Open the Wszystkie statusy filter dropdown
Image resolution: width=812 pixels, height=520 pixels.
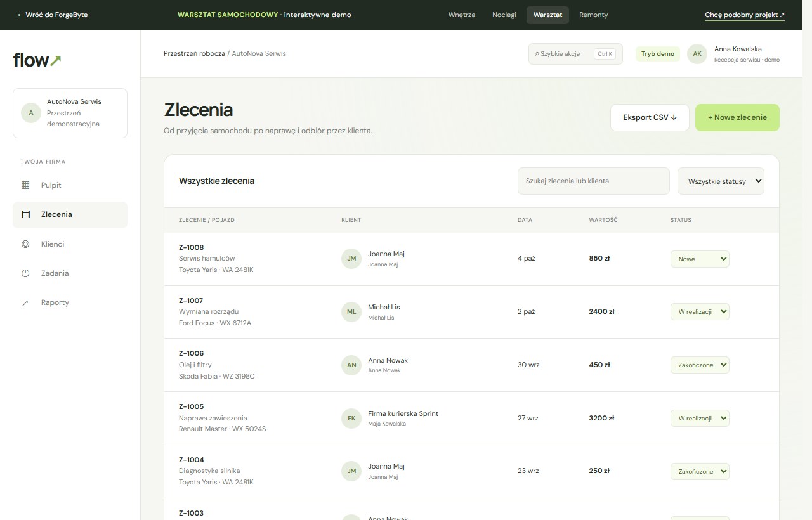pyautogui.click(x=721, y=181)
